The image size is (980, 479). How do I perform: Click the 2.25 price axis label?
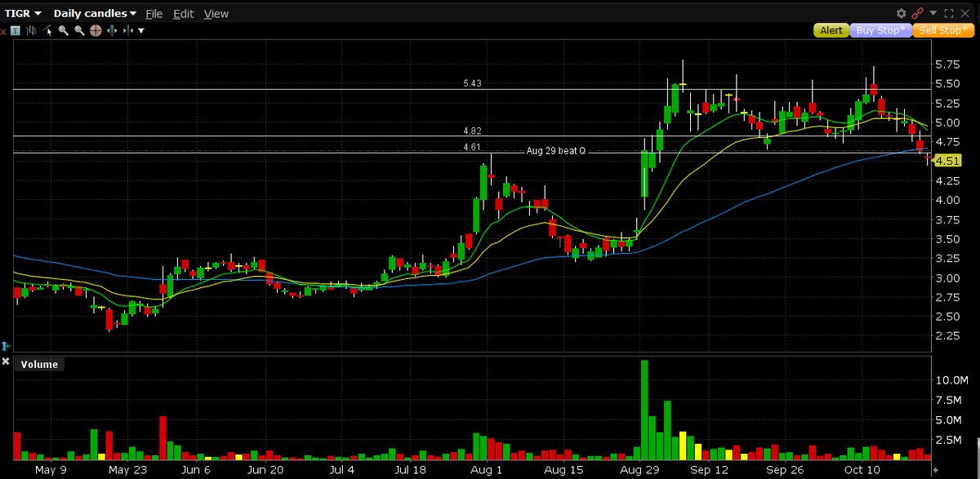click(x=947, y=336)
